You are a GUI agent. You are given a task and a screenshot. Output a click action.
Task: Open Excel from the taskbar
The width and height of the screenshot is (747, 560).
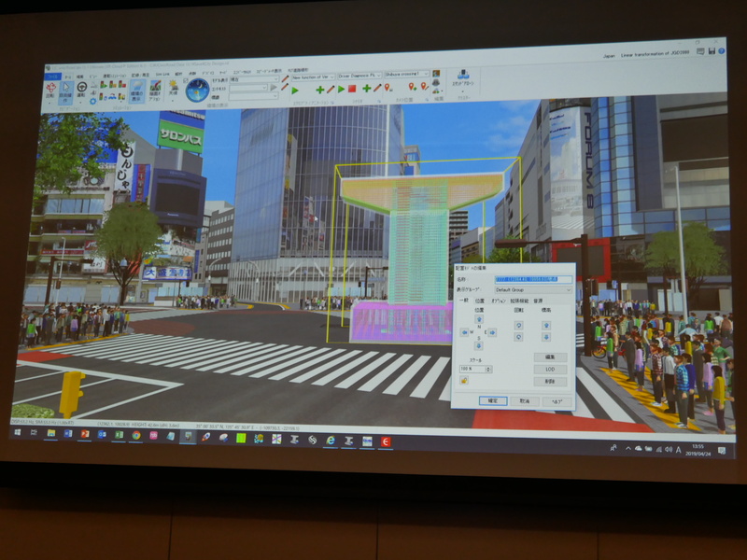click(x=119, y=434)
